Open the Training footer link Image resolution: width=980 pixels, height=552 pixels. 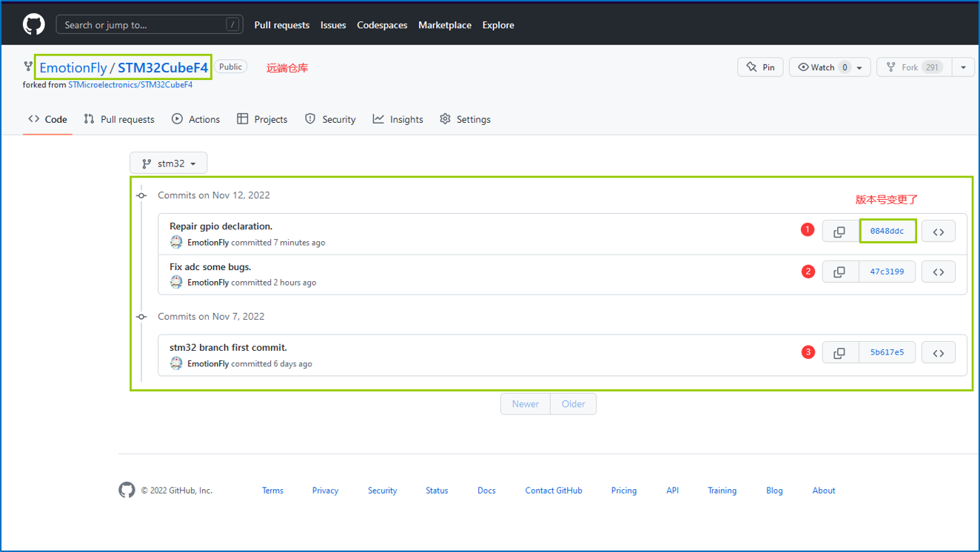pos(722,491)
